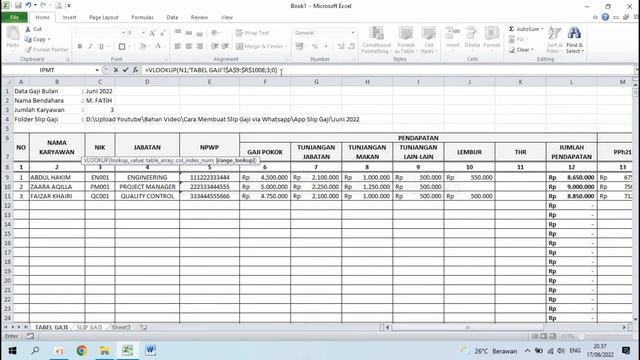Click inside the formula bar VLOOKUP text
This screenshot has width=640, height=360.
211,70
